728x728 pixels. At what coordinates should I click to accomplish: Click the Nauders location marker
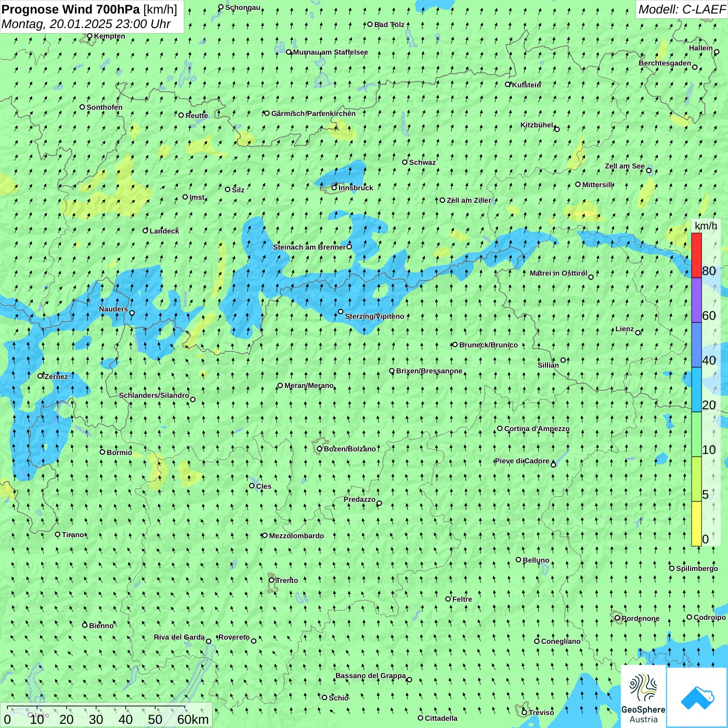(132, 313)
